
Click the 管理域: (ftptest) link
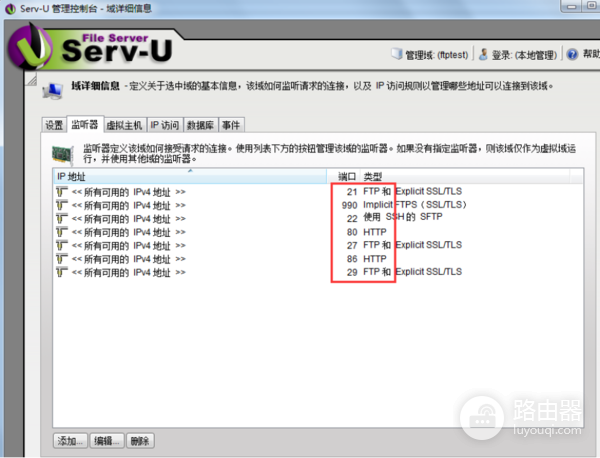437,55
